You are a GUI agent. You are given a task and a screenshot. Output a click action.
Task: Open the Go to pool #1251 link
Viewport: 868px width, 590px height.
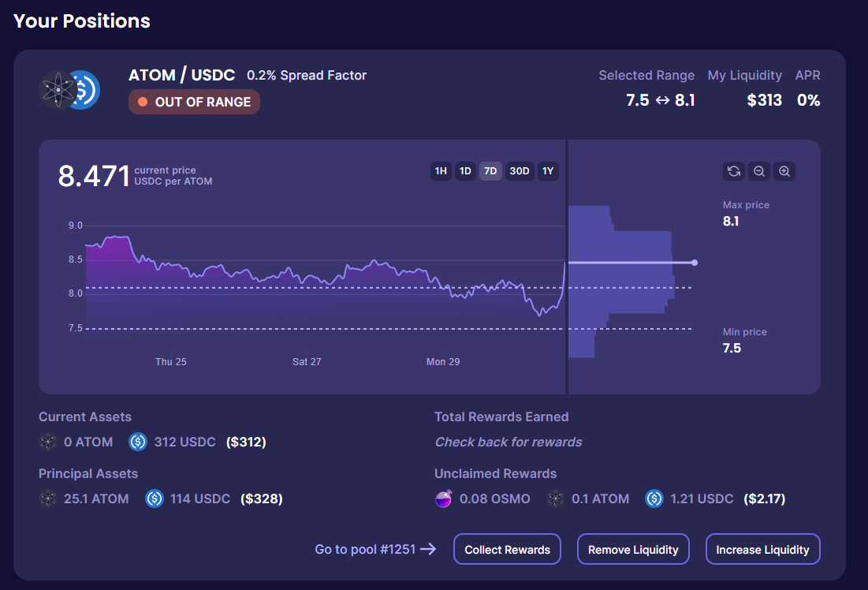coord(375,550)
